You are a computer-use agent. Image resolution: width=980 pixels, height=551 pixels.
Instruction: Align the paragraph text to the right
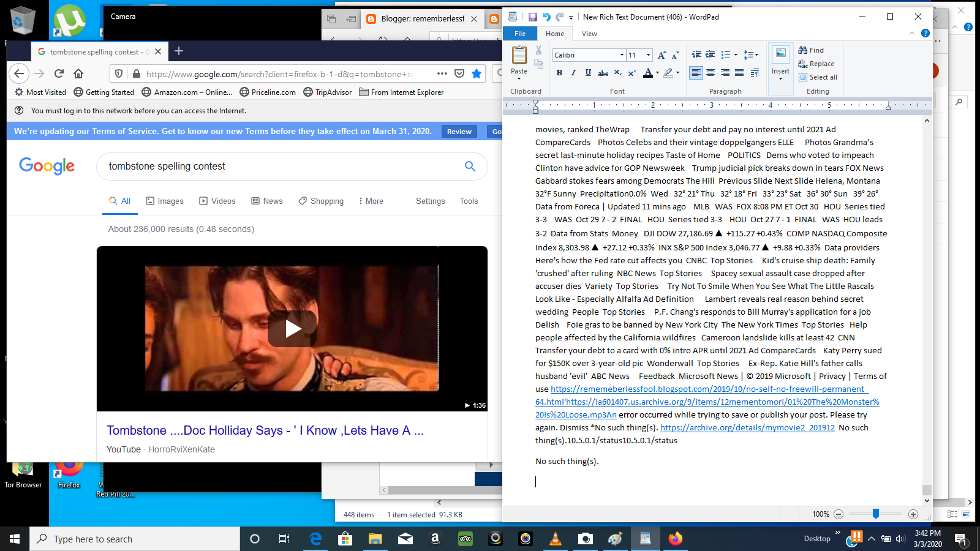[x=725, y=73]
